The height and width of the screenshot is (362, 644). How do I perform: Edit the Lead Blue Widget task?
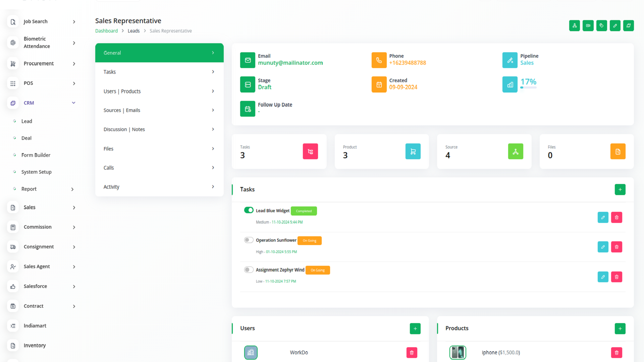(x=603, y=218)
